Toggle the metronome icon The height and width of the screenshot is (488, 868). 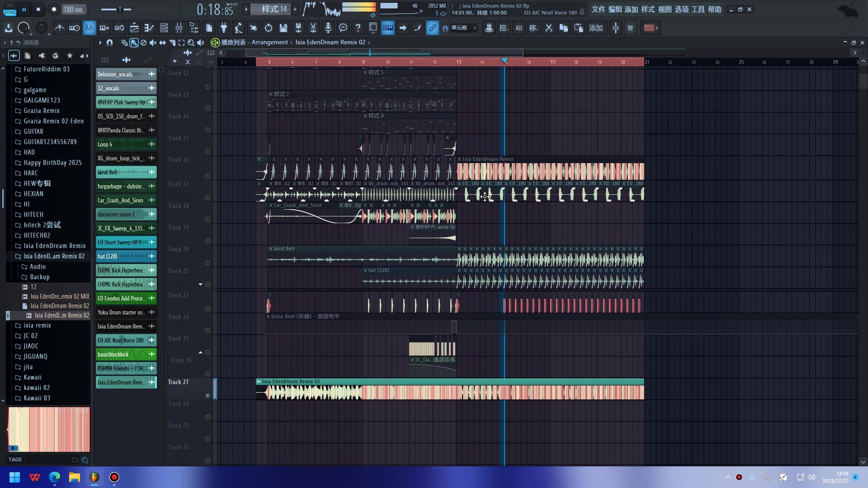point(59,28)
